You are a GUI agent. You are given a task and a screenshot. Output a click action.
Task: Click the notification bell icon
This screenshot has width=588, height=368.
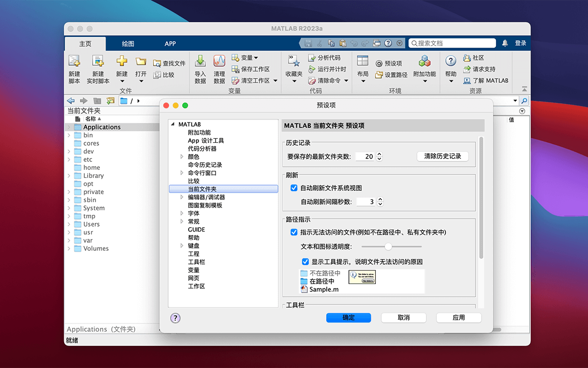click(505, 43)
